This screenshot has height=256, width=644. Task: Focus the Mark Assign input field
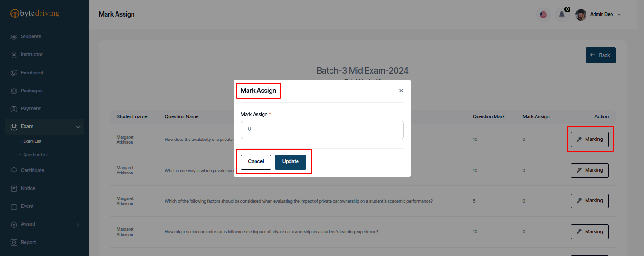322,130
